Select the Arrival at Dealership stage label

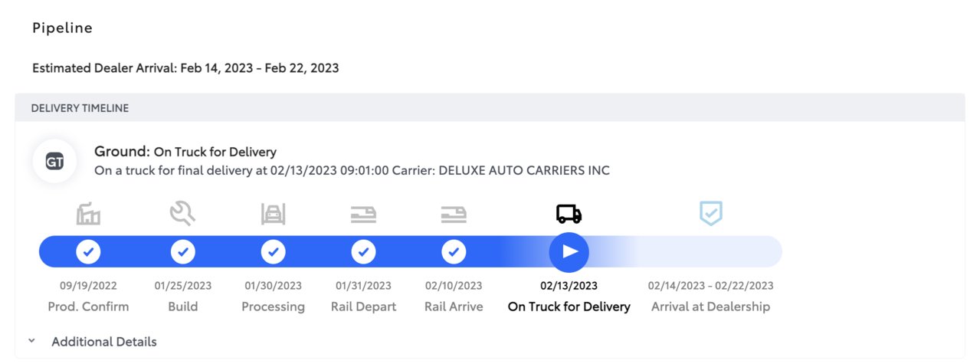coord(710,307)
